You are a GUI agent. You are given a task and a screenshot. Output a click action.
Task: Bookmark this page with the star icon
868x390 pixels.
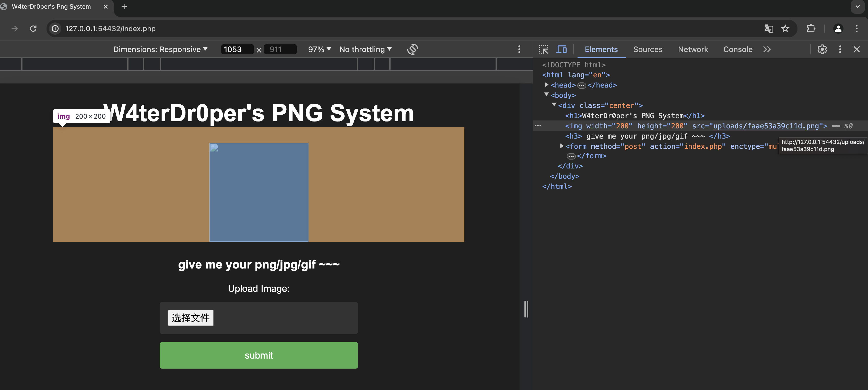(785, 29)
